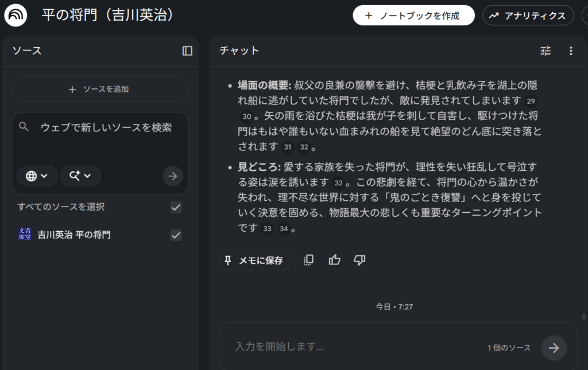The height and width of the screenshot is (370, 588).
Task: Click citation chip 32 in the answer
Action: pos(305,147)
